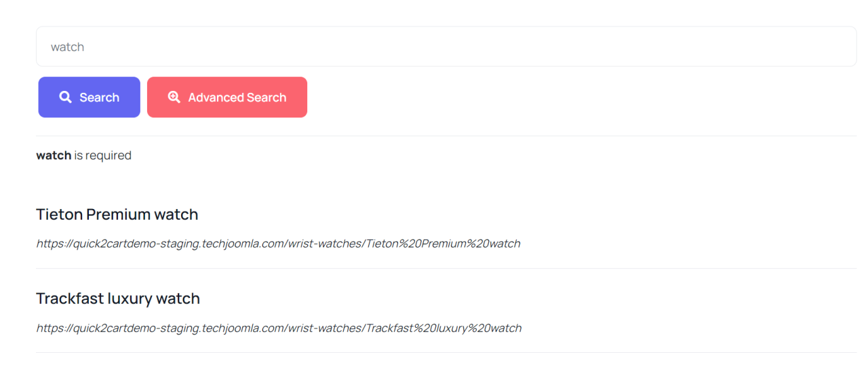This screenshot has width=868, height=382.
Task: Click the word "Trackfast" in second result title
Action: coord(70,299)
